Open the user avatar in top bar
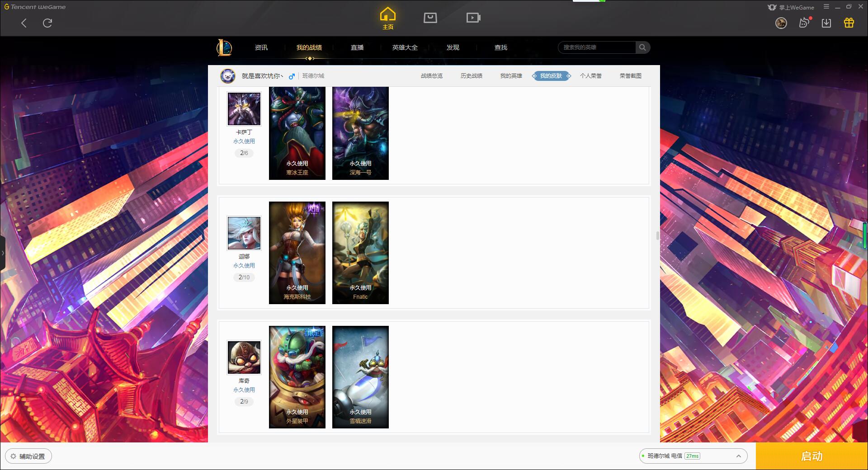868x470 pixels. [781, 23]
